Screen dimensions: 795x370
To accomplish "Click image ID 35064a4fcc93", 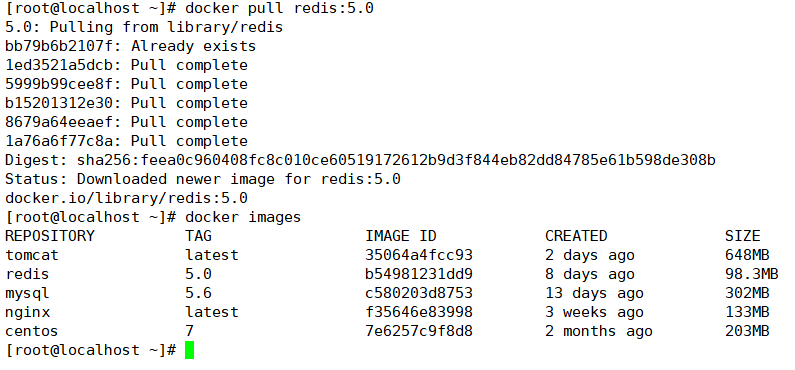I will pyautogui.click(x=419, y=255).
